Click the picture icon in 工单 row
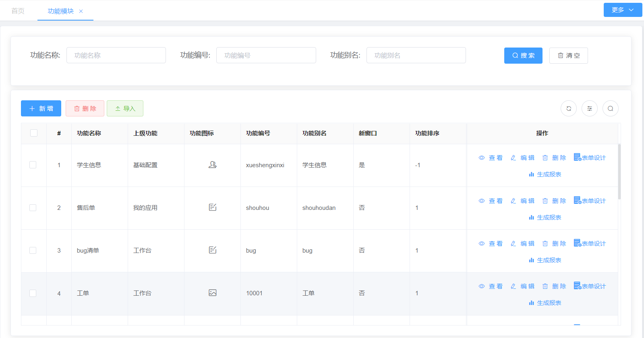This screenshot has width=644, height=338. point(213,293)
